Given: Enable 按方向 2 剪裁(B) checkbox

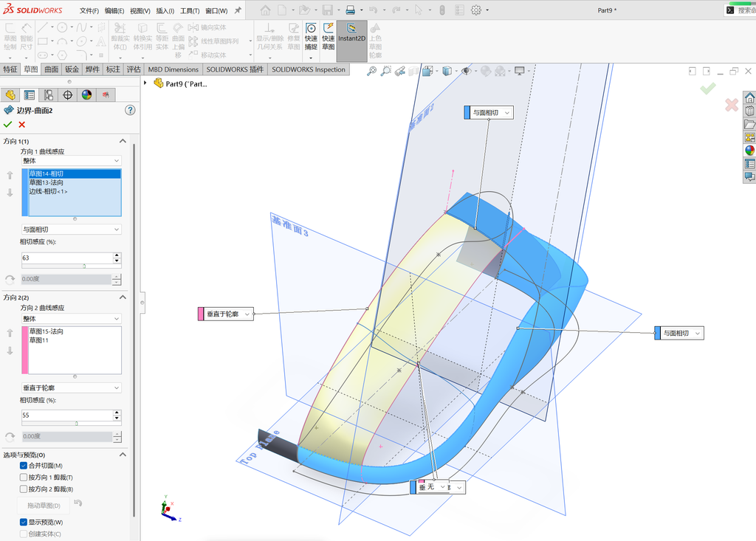Looking at the screenshot, I should [23, 489].
